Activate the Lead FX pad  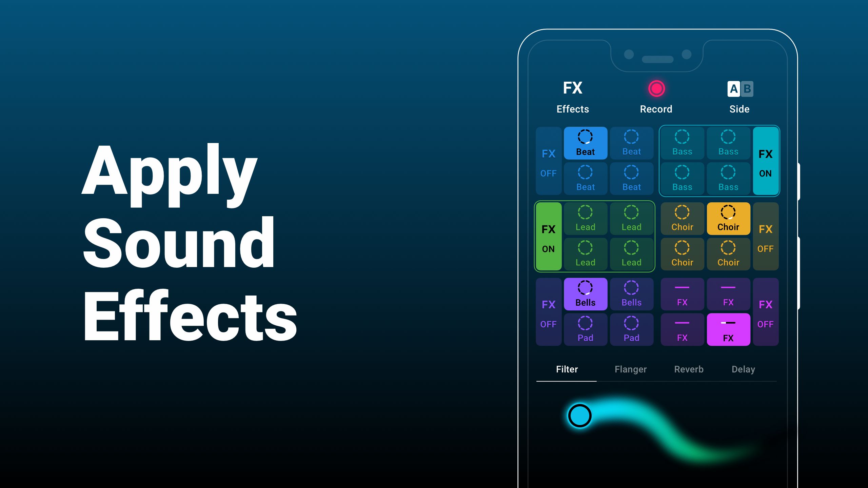[x=547, y=237]
